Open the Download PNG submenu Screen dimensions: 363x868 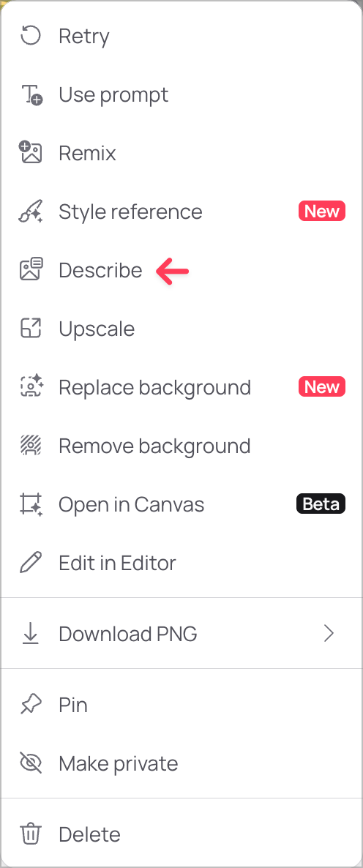pyautogui.click(x=181, y=634)
